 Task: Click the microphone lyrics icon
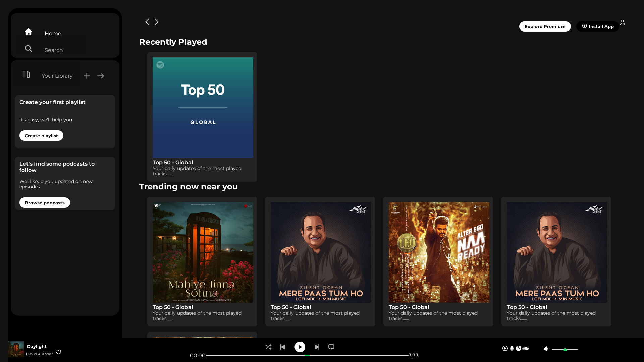(x=512, y=348)
